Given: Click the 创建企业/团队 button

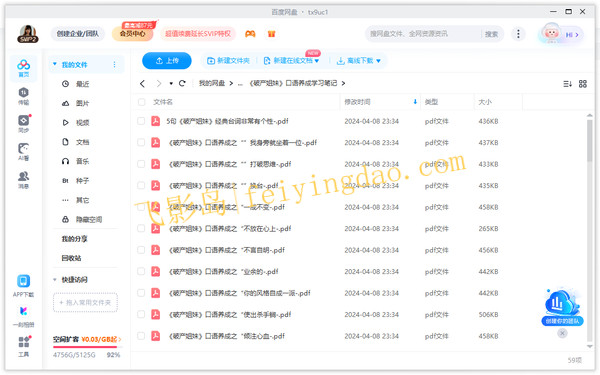Looking at the screenshot, I should click(78, 34).
